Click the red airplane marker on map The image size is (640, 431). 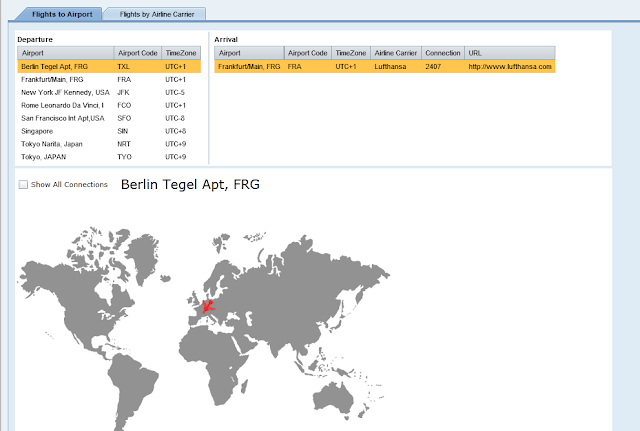208,307
